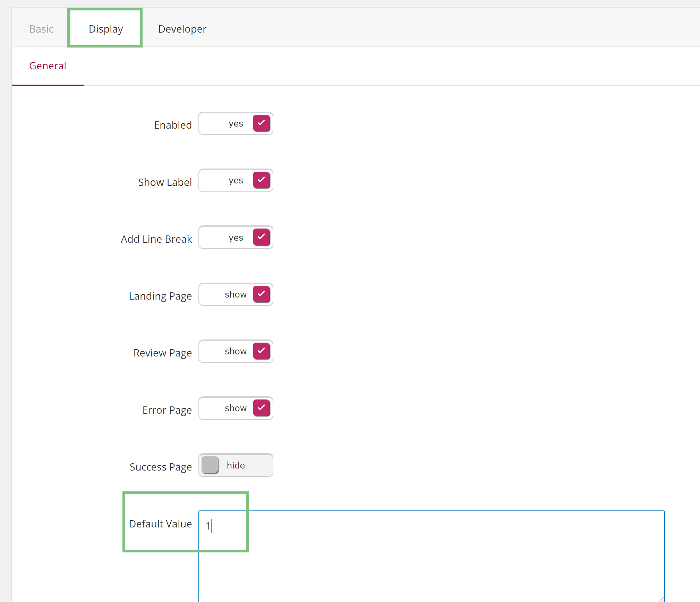Grab the Default Value textarea resize handle
The image size is (700, 602).
660,599
